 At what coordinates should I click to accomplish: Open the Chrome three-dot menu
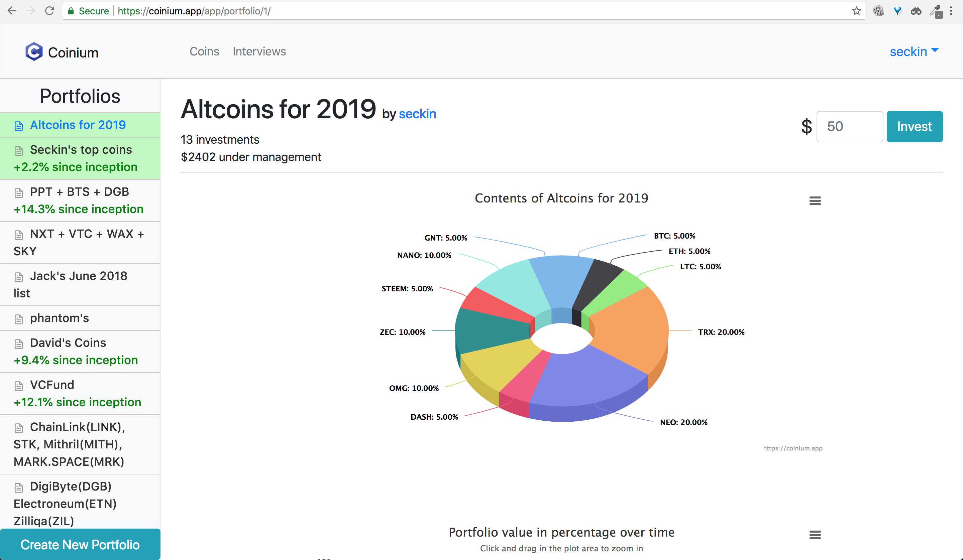951,11
